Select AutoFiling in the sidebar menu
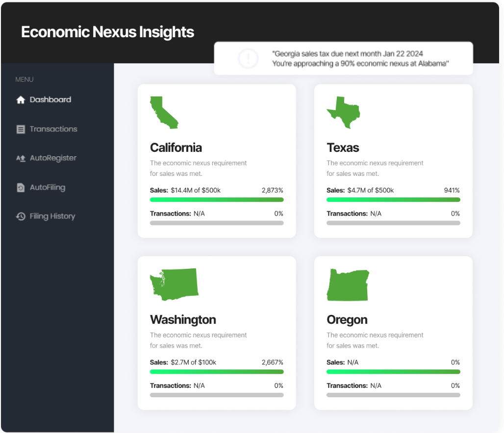The width and height of the screenshot is (504, 433). pyautogui.click(x=48, y=188)
